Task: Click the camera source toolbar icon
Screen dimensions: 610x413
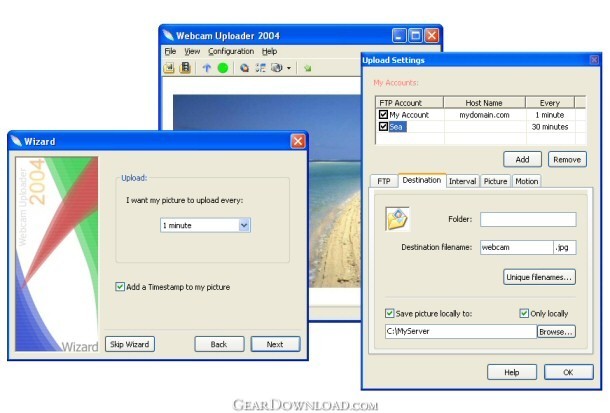Action: (x=277, y=68)
